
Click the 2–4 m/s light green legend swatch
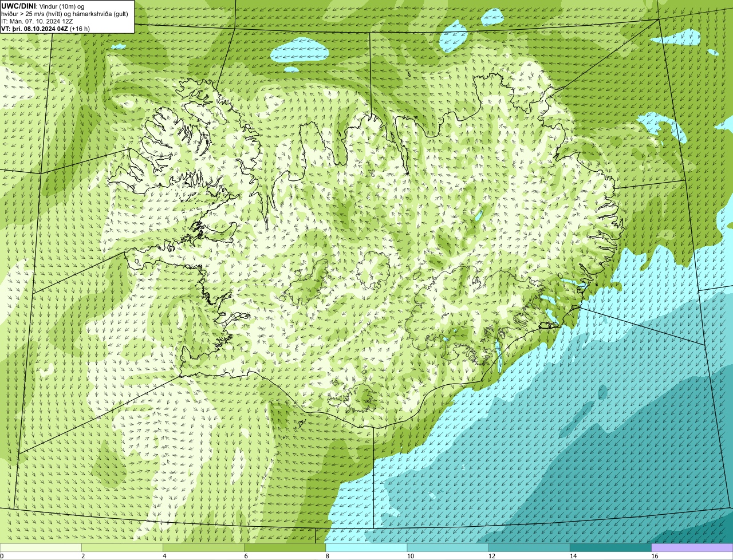point(122,547)
